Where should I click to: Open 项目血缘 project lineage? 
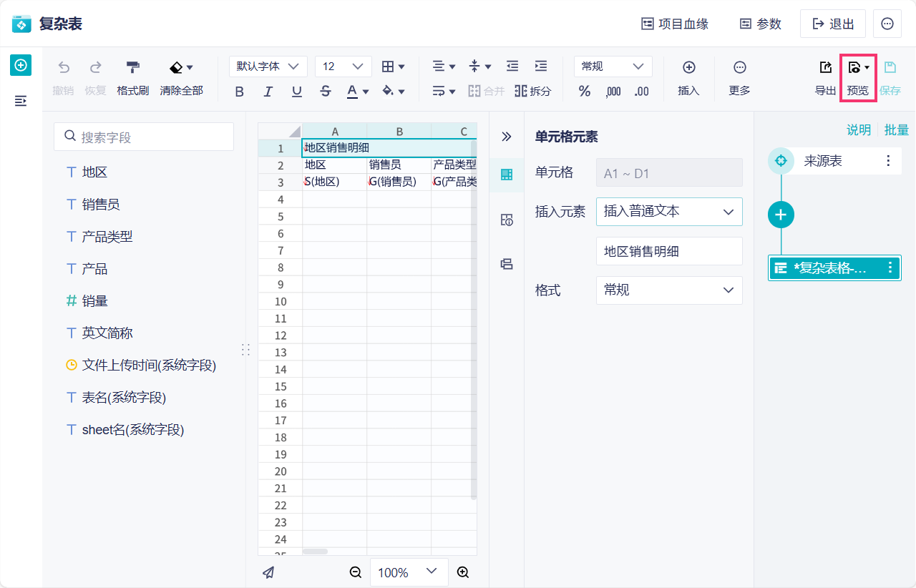click(x=675, y=24)
